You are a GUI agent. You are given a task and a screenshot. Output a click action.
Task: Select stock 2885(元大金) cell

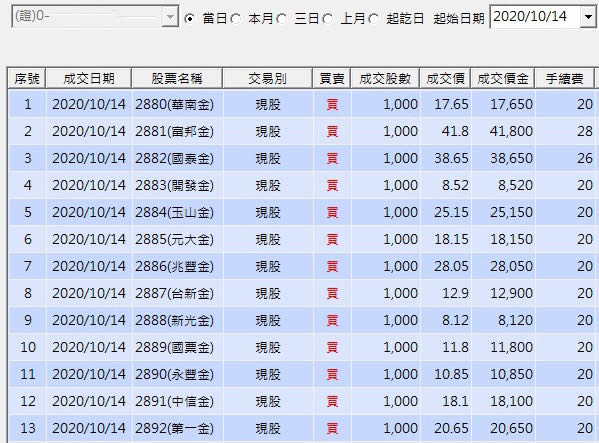click(x=177, y=239)
